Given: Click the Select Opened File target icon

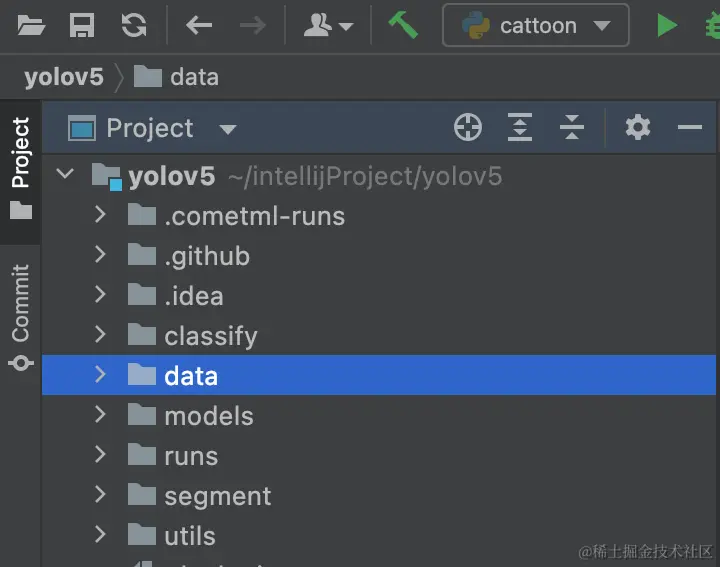Looking at the screenshot, I should 468,127.
